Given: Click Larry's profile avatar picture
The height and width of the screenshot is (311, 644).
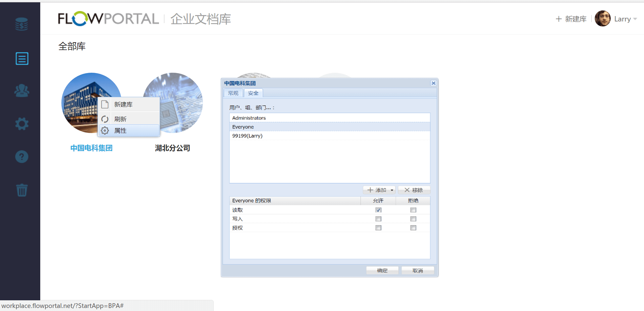Looking at the screenshot, I should 602,19.
